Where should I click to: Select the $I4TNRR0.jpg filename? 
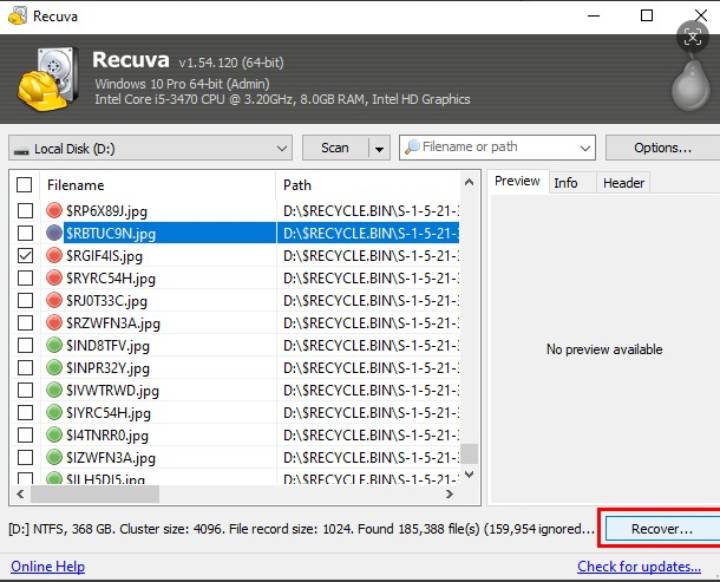pyautogui.click(x=107, y=435)
